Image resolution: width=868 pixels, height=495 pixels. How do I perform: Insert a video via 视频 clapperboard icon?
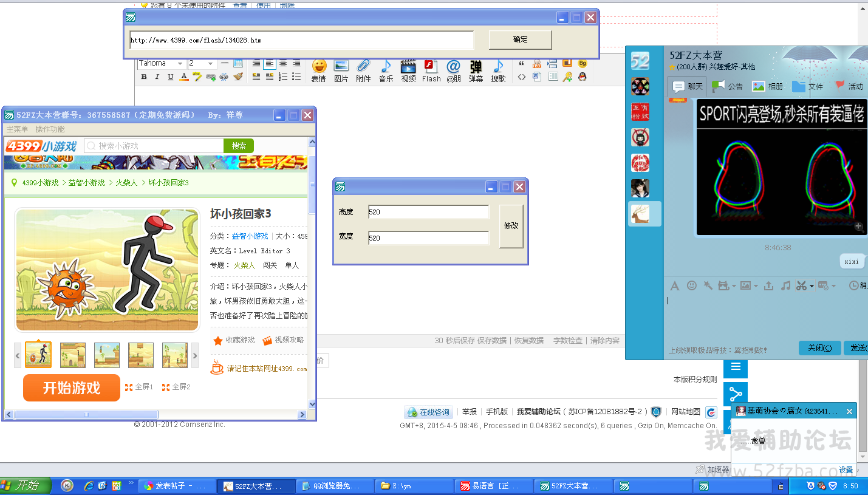(x=409, y=70)
